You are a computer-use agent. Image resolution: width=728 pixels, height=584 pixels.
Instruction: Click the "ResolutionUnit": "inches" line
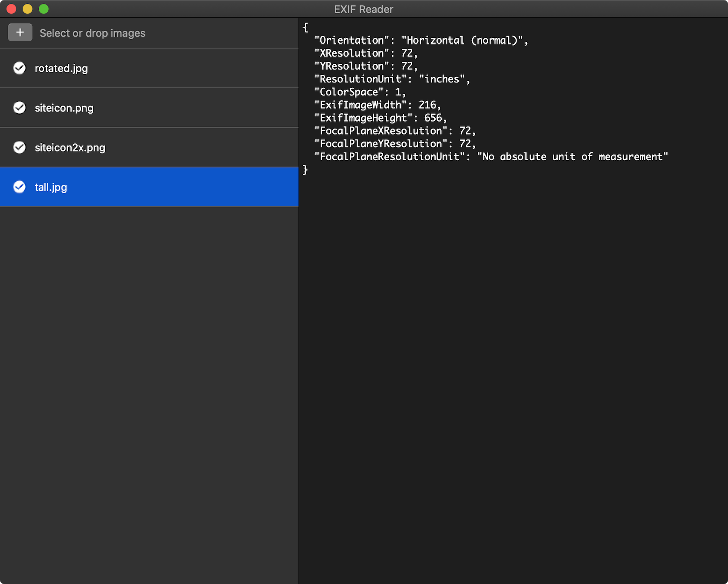pyautogui.click(x=392, y=79)
